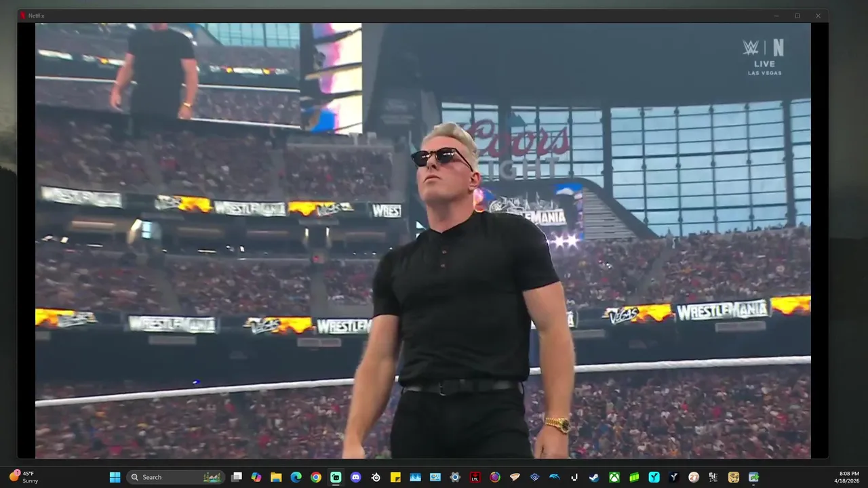Open the green arrow app icon
This screenshot has width=868, height=488.
pyautogui.click(x=753, y=477)
